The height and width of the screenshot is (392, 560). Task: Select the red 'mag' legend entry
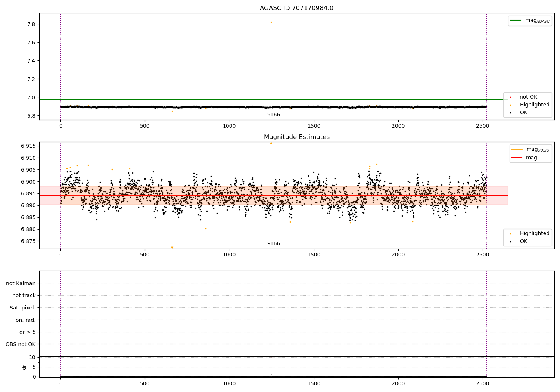[525, 158]
